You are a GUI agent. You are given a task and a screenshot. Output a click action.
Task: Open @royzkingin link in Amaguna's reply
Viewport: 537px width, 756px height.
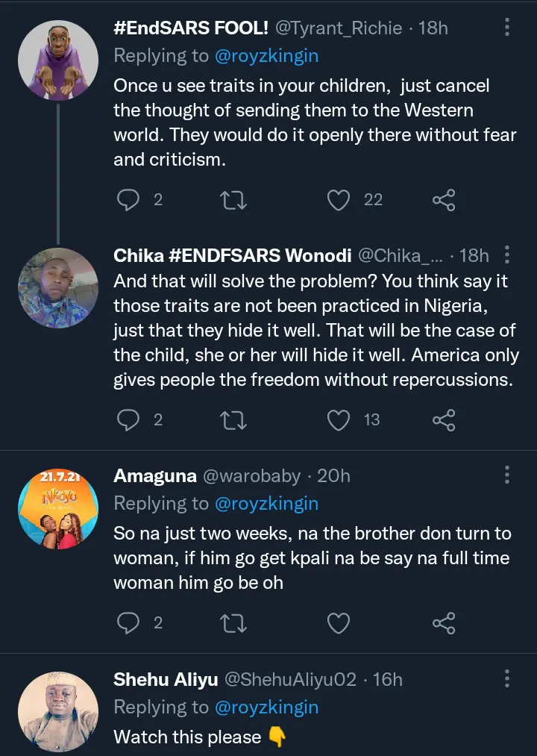tap(266, 504)
